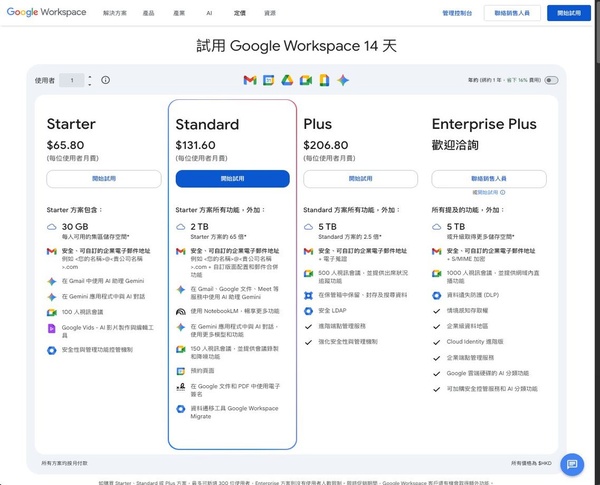Open the 資源 menu
The width and height of the screenshot is (600, 485).
[270, 13]
